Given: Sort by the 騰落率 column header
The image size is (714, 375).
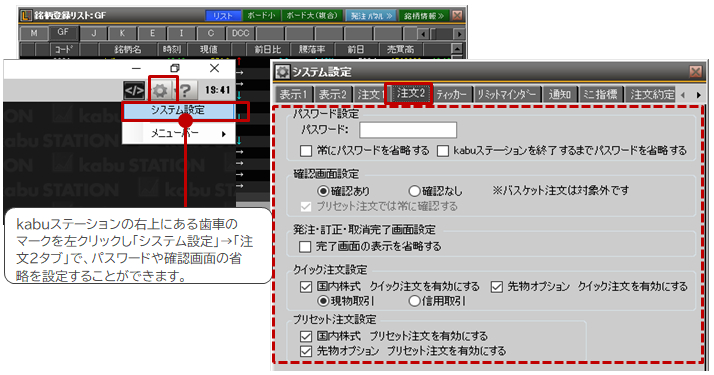Looking at the screenshot, I should pos(312,49).
